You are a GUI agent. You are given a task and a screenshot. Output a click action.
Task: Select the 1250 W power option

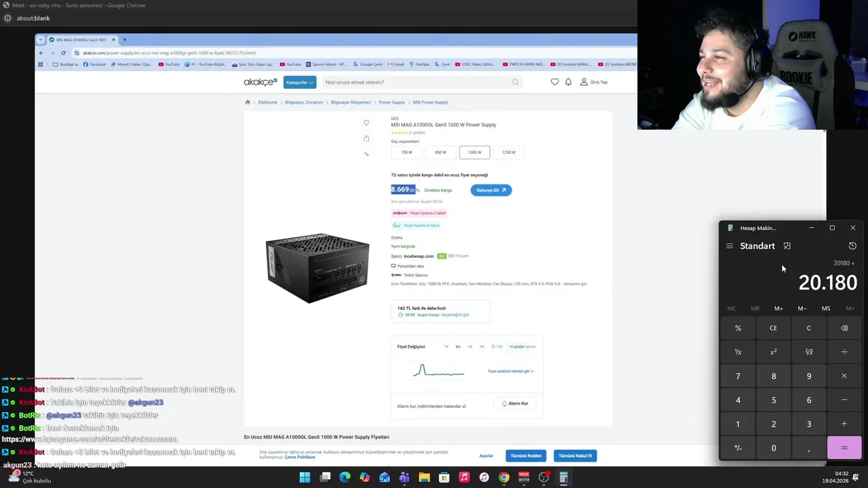point(509,152)
